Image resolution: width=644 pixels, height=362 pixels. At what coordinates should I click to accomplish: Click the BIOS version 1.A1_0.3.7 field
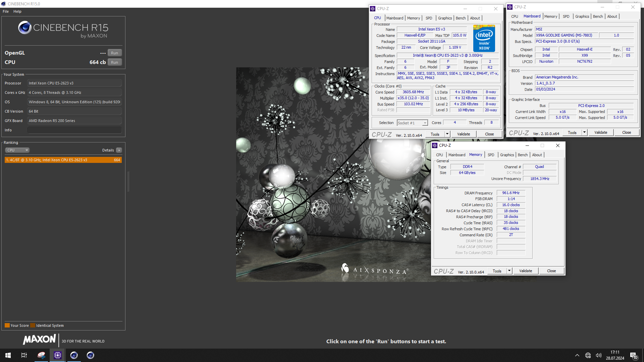click(x=584, y=83)
